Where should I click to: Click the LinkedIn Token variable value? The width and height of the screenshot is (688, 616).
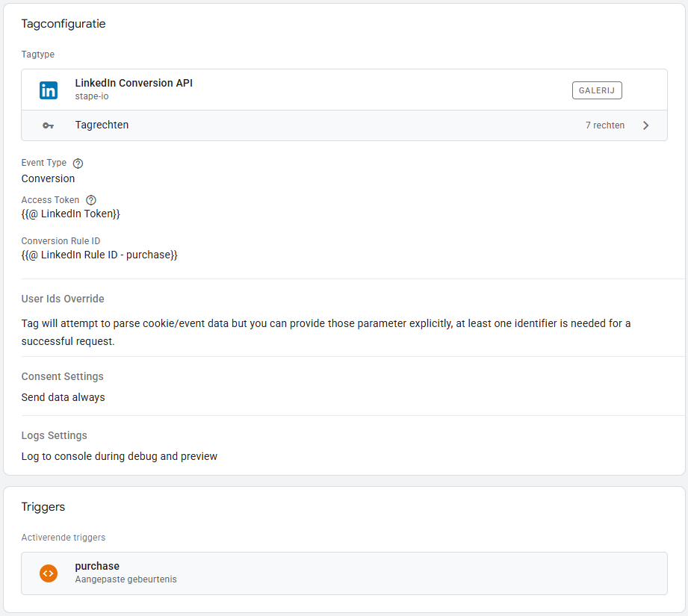tap(70, 214)
